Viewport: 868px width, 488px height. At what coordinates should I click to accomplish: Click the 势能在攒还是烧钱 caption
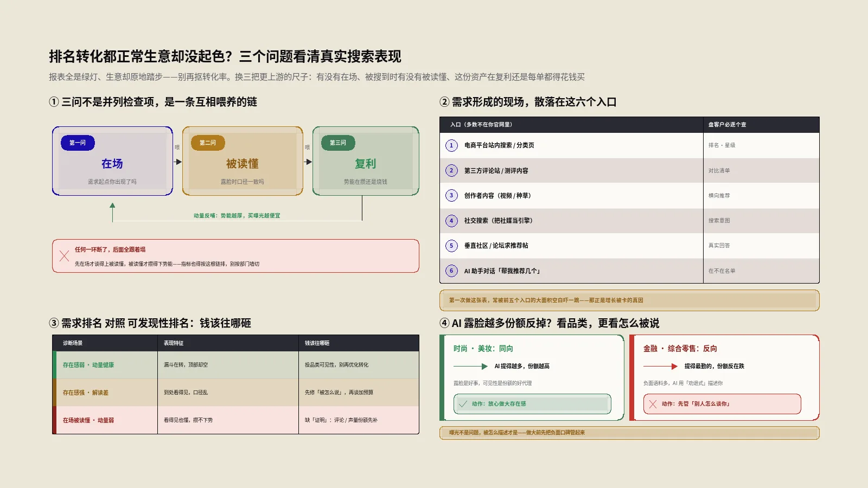click(366, 182)
